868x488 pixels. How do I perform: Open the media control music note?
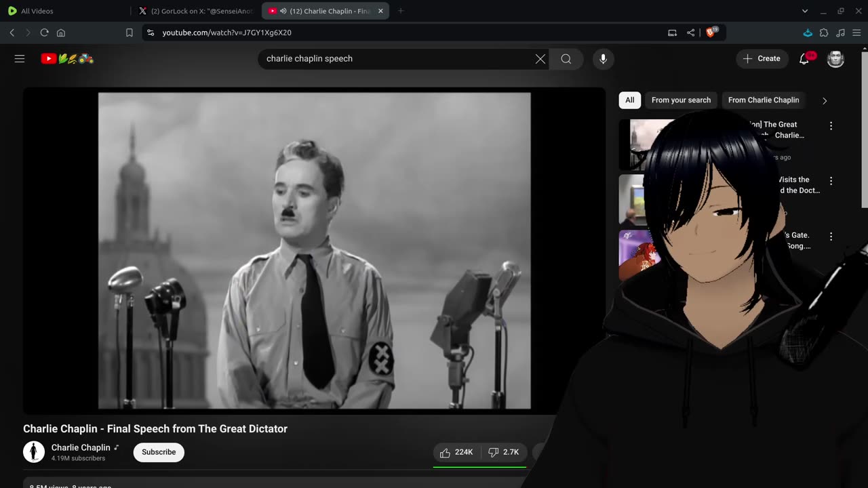[840, 33]
